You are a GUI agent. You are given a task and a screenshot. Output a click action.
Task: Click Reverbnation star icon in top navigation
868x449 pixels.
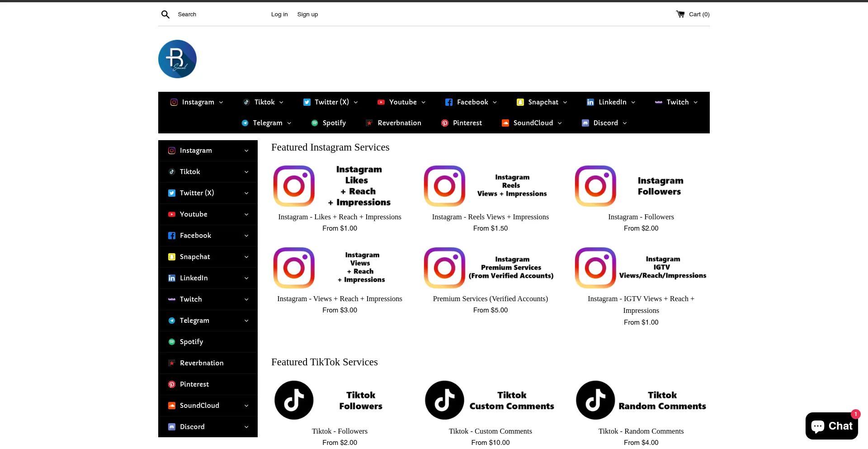point(369,123)
